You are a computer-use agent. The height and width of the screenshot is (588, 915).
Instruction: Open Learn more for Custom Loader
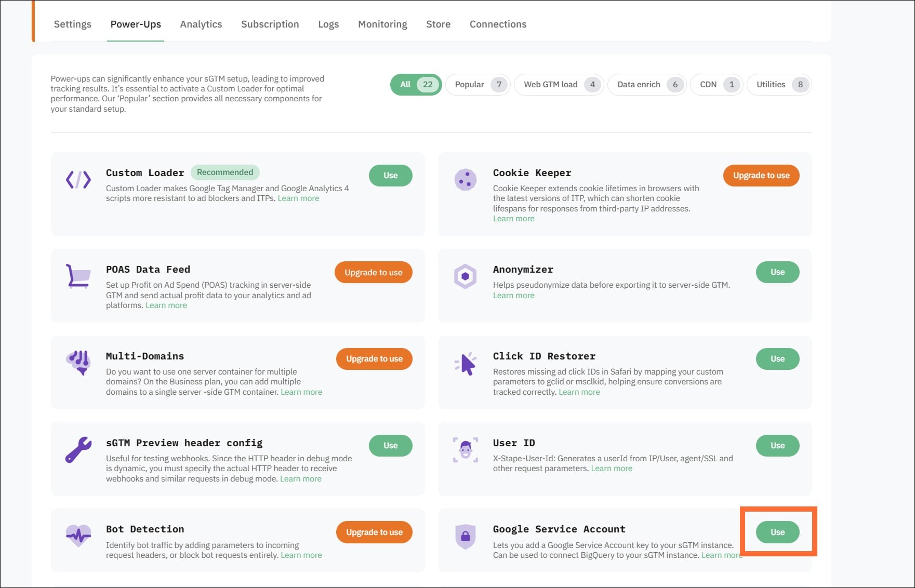coord(298,198)
